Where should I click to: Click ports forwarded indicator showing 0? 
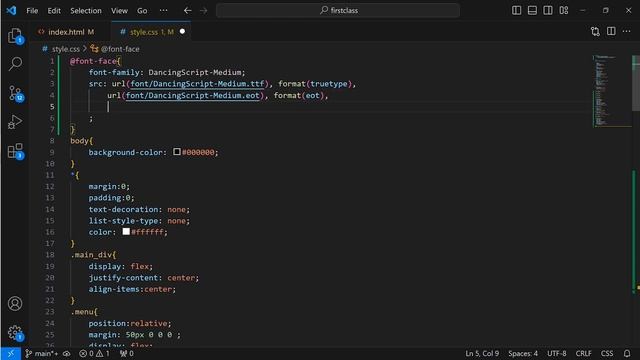[x=127, y=353]
